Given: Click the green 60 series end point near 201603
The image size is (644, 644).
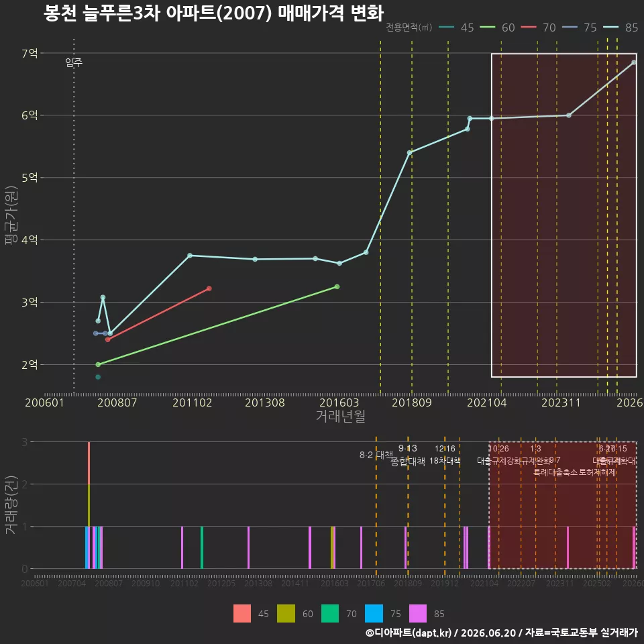Looking at the screenshot, I should [337, 286].
